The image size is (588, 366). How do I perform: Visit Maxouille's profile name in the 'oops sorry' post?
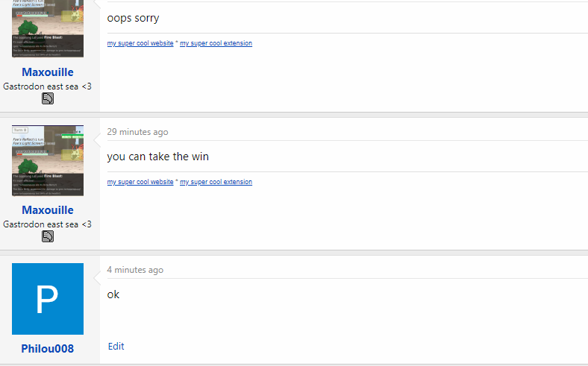coord(48,72)
